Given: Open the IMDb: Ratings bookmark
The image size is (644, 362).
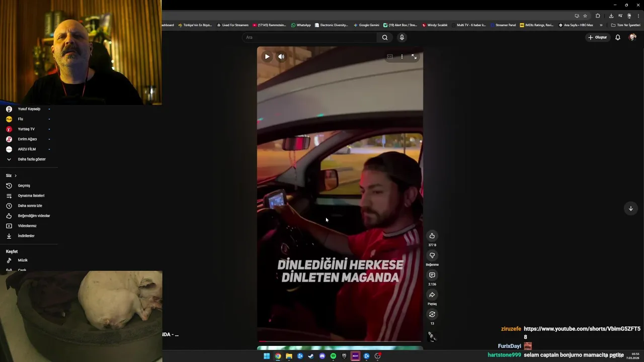Looking at the screenshot, I should [536, 25].
